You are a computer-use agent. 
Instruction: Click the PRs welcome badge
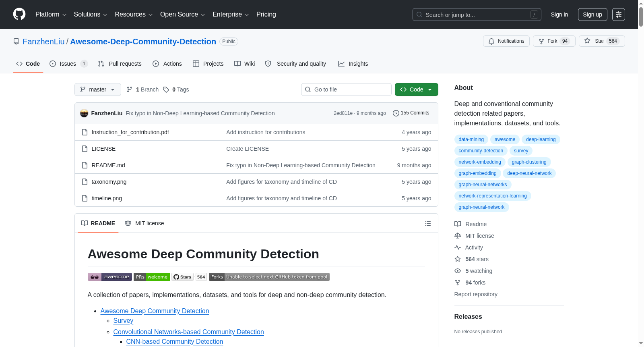tap(152, 277)
